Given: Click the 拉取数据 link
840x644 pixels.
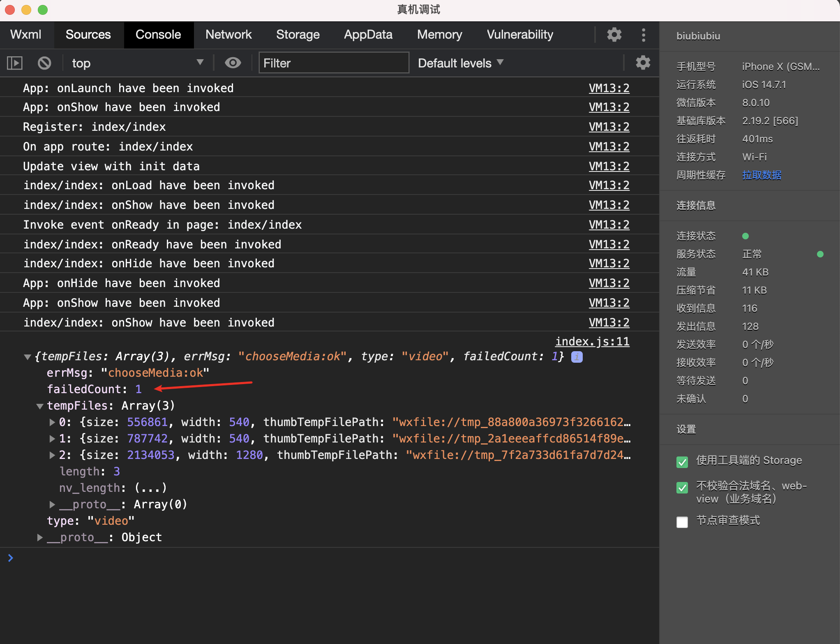Looking at the screenshot, I should pos(762,175).
